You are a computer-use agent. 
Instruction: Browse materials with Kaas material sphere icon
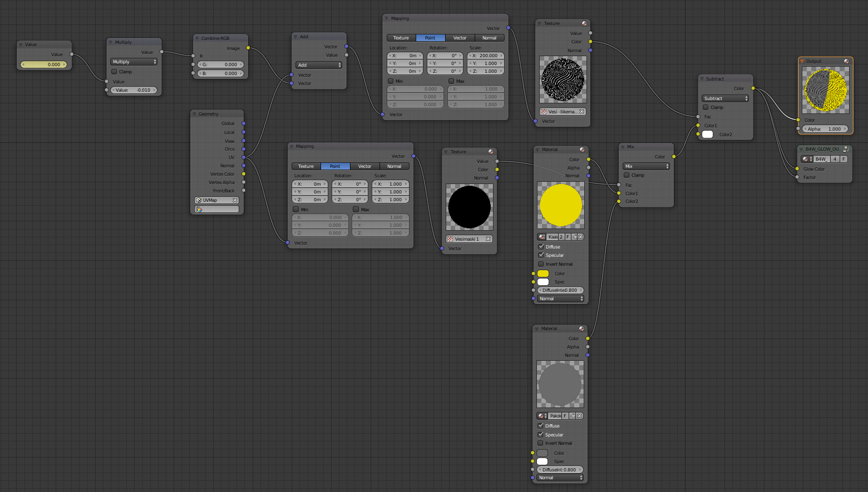(x=541, y=237)
